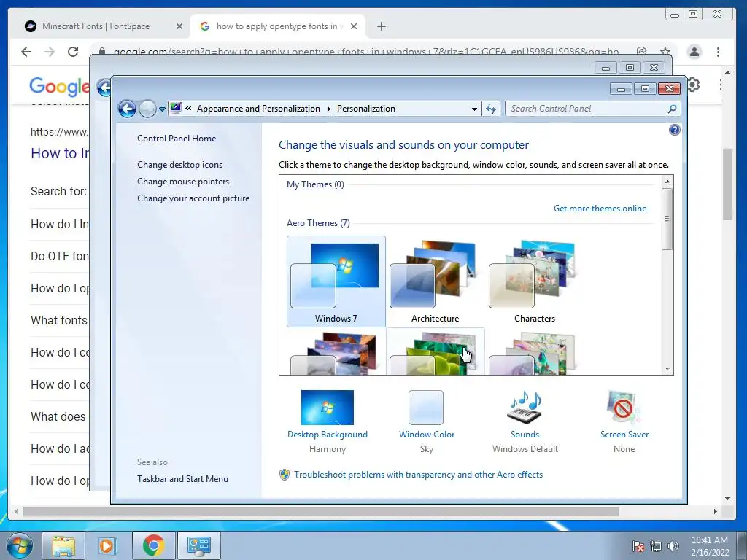Select the Windows 7 theme
The width and height of the screenshot is (747, 560).
pyautogui.click(x=336, y=281)
